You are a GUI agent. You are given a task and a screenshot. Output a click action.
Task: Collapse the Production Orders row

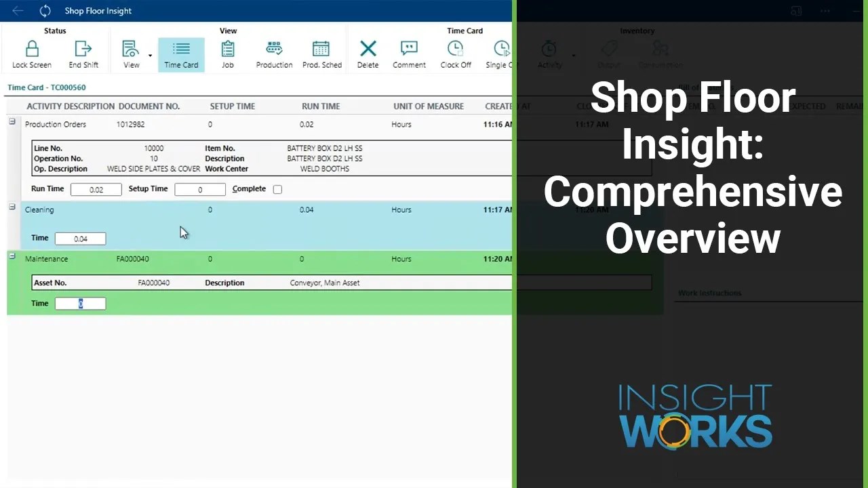[x=12, y=121]
